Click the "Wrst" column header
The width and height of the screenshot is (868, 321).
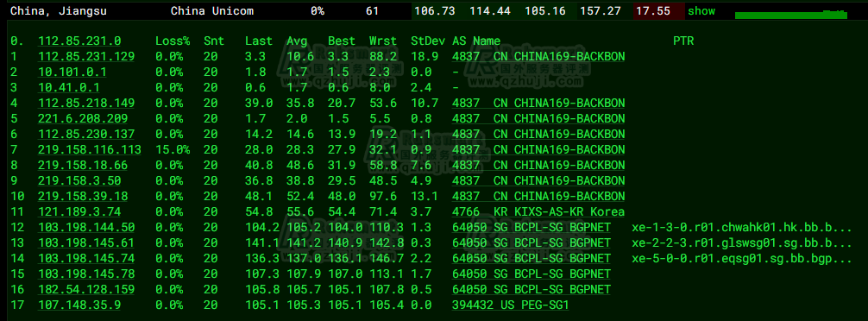(x=383, y=41)
